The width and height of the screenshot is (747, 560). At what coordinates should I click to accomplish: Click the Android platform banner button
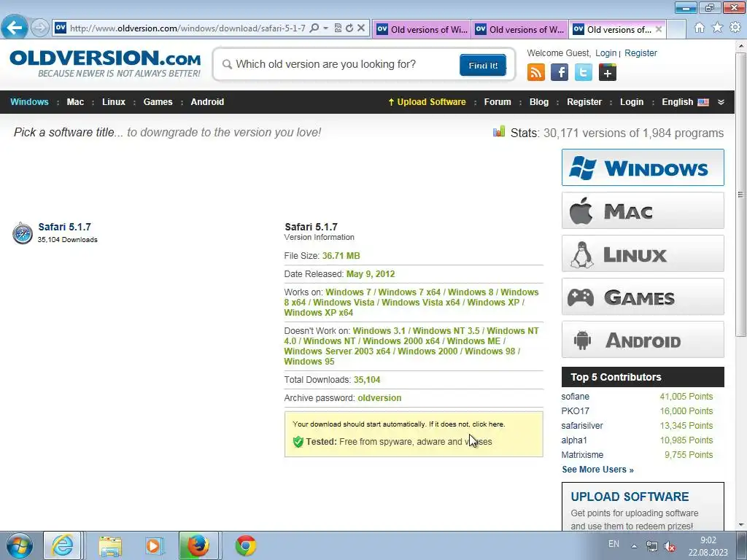click(x=643, y=340)
